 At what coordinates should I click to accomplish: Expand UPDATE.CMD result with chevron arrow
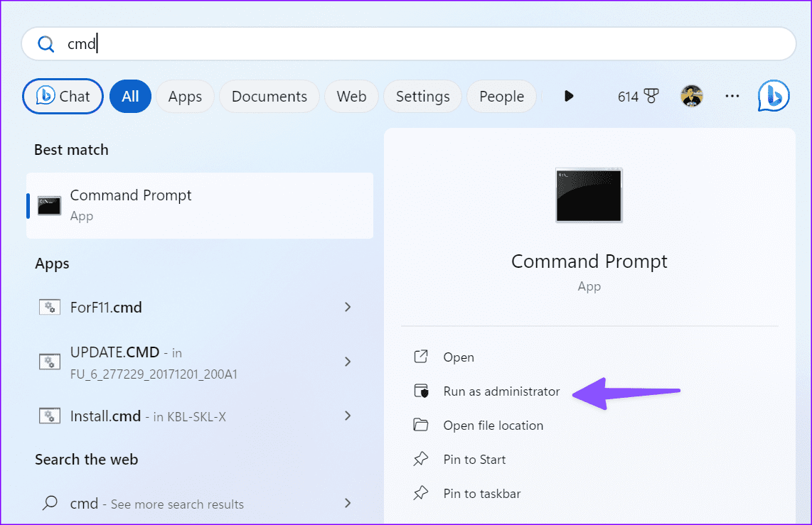tap(348, 362)
